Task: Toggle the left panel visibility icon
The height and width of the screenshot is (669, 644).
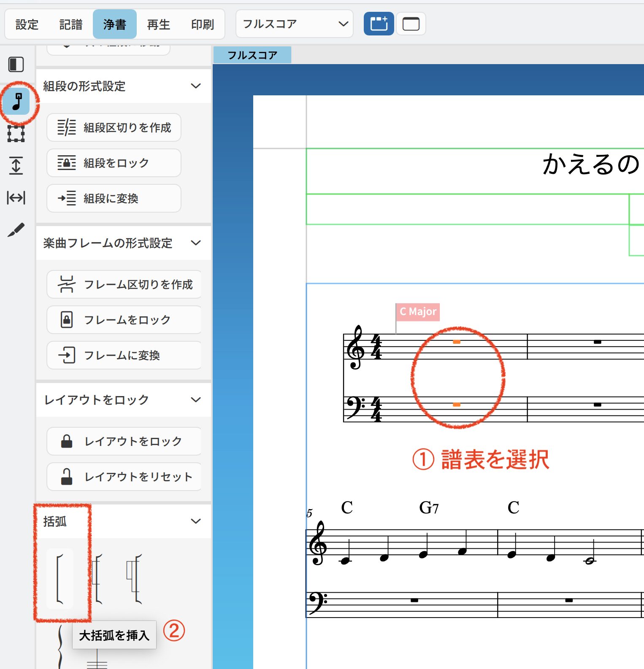Action: tap(16, 65)
